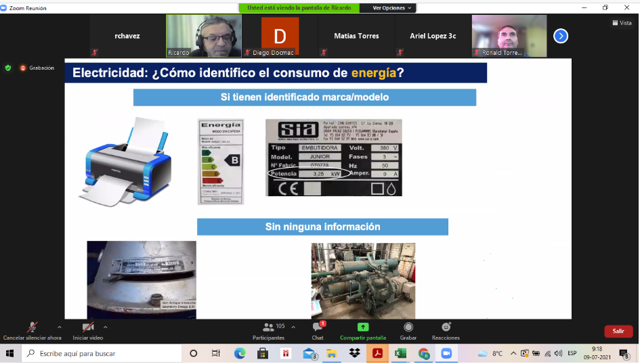
Task: Switch layout using Vista button
Action: [x=620, y=22]
